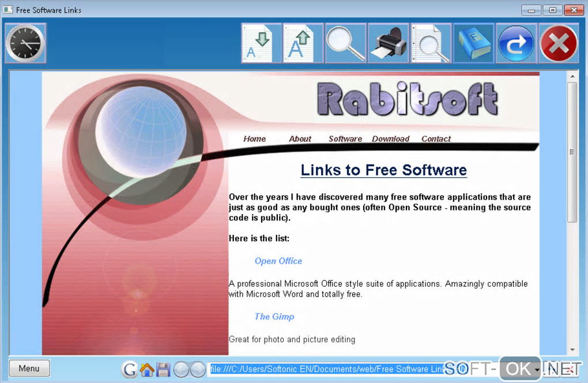Screen dimensions: 588x383
Task: Save the page with floppy disk icon
Action: pos(163,370)
